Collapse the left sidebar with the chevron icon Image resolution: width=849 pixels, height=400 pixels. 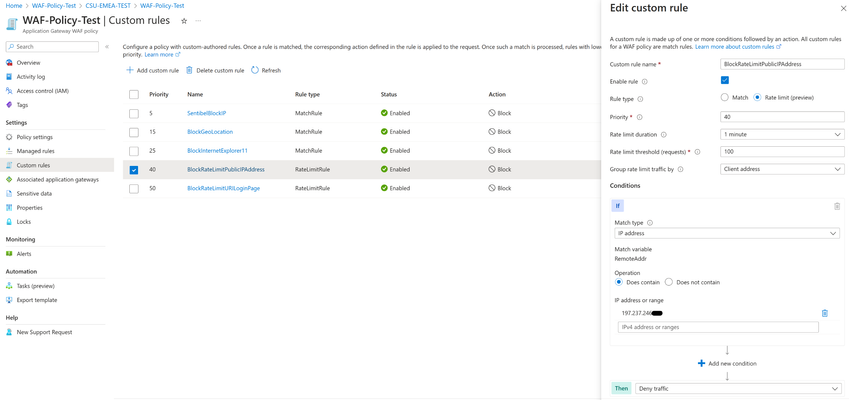(x=107, y=47)
